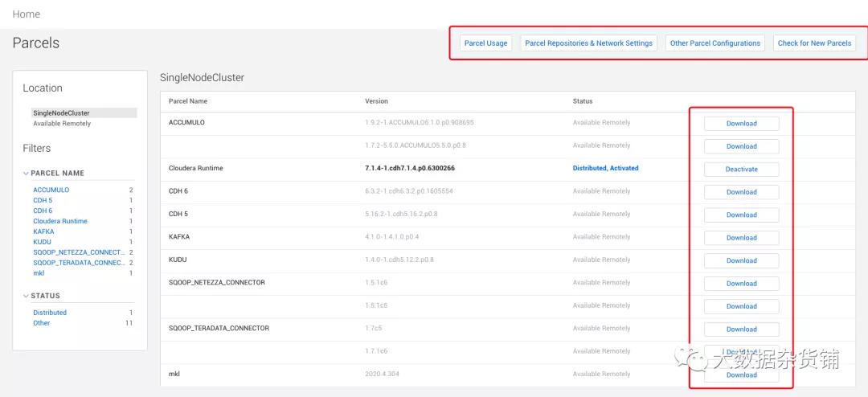The image size is (868, 397).
Task: Click ACCUMULO name in parcel table
Action: point(186,122)
